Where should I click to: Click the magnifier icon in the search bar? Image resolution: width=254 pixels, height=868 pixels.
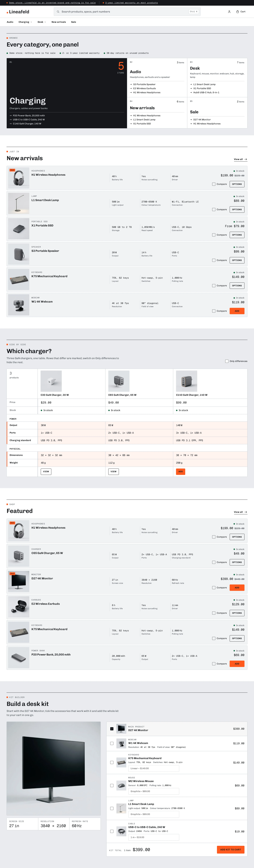click(x=58, y=12)
